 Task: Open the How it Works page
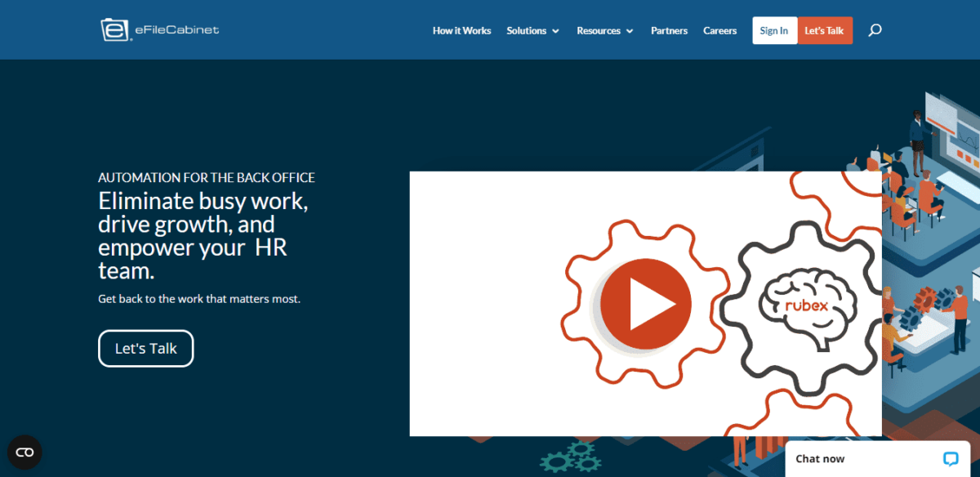point(461,30)
